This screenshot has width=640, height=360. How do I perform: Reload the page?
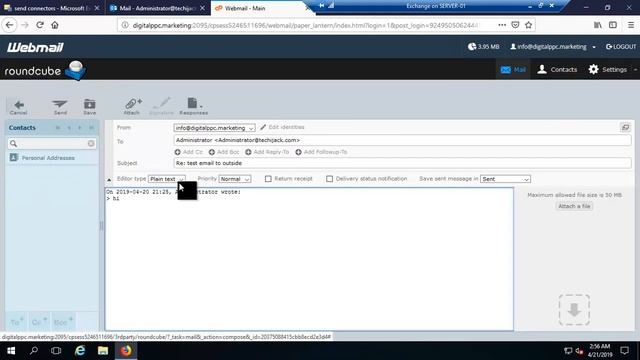[40, 25]
